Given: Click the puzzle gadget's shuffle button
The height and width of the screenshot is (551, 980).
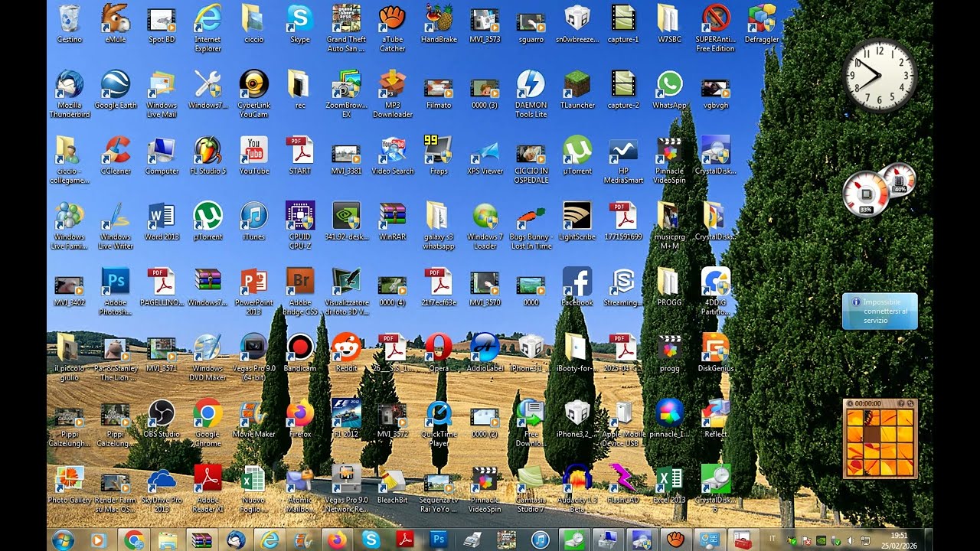Looking at the screenshot, I should pos(911,403).
